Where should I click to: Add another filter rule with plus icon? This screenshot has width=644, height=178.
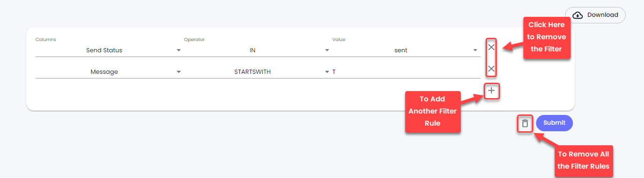pos(491,91)
